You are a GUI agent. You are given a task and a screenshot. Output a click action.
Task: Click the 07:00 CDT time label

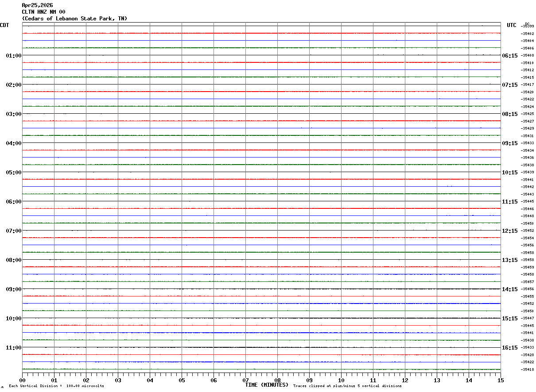pos(14,231)
